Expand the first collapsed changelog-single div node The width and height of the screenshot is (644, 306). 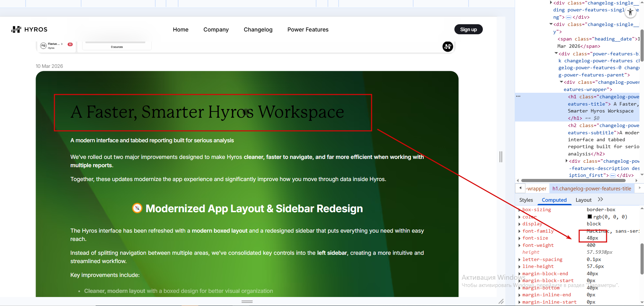click(x=551, y=3)
